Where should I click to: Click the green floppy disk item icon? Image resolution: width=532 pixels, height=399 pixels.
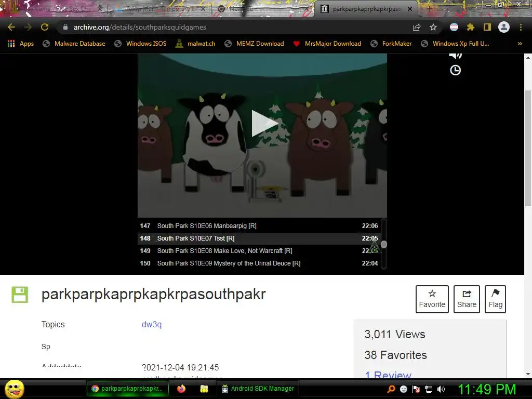[20, 295]
